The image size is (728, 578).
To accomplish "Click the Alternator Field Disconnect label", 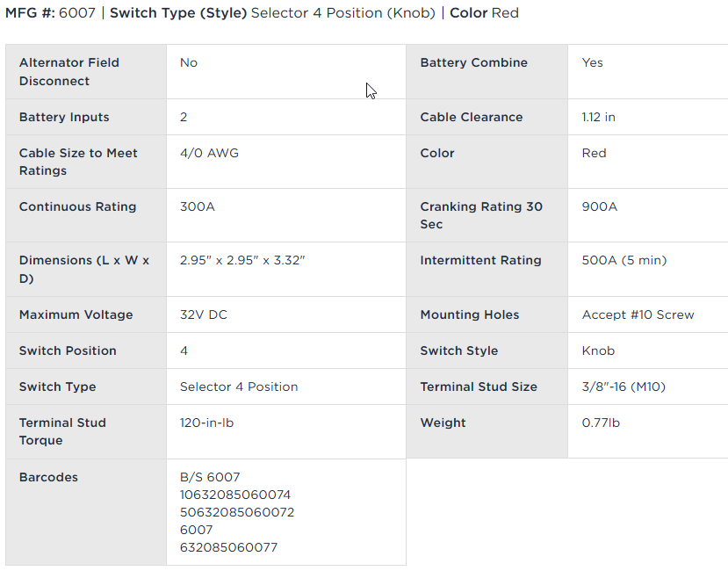I will click(68, 72).
